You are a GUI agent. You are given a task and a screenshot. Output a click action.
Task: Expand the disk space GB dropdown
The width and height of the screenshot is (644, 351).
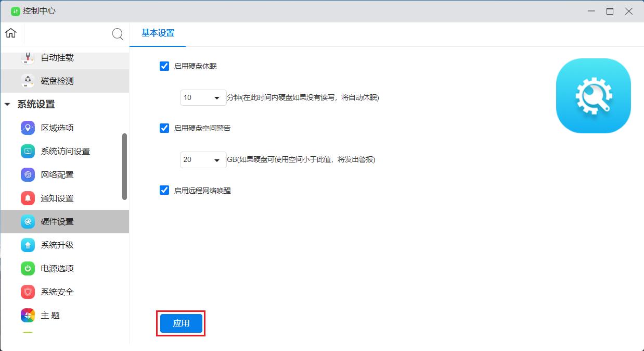(203, 159)
